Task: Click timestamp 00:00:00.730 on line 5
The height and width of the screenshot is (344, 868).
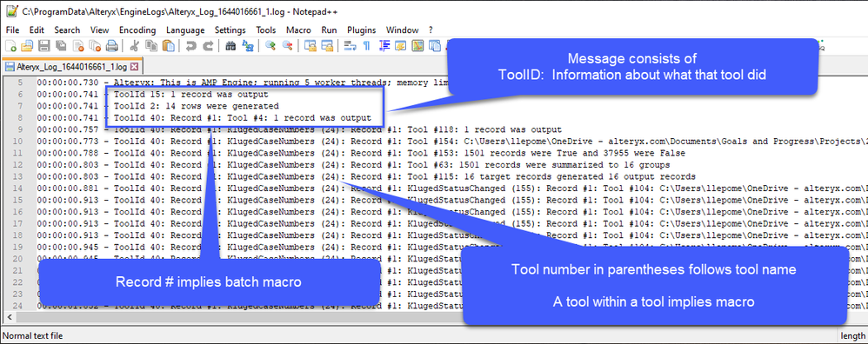Action: coord(68,83)
